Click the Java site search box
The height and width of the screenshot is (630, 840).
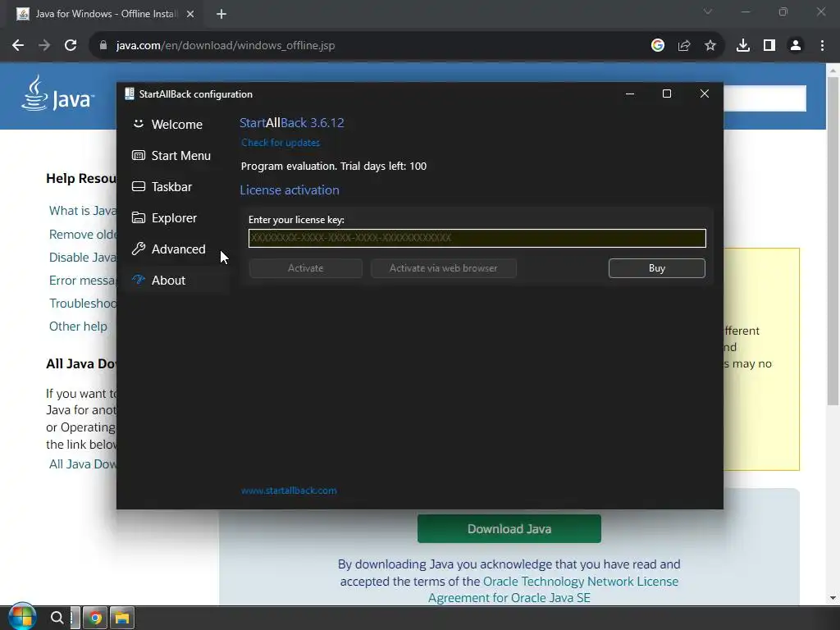click(765, 98)
